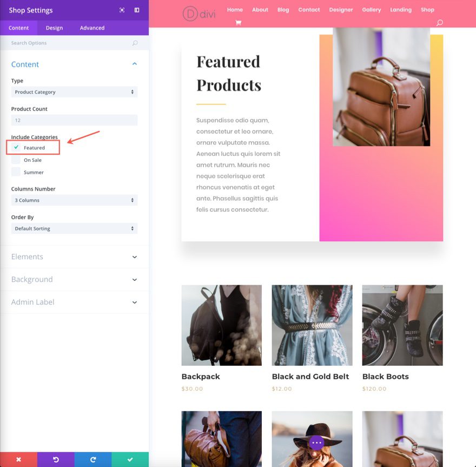
Task: Open the purple dots settings icon on a product
Action: tap(315, 442)
